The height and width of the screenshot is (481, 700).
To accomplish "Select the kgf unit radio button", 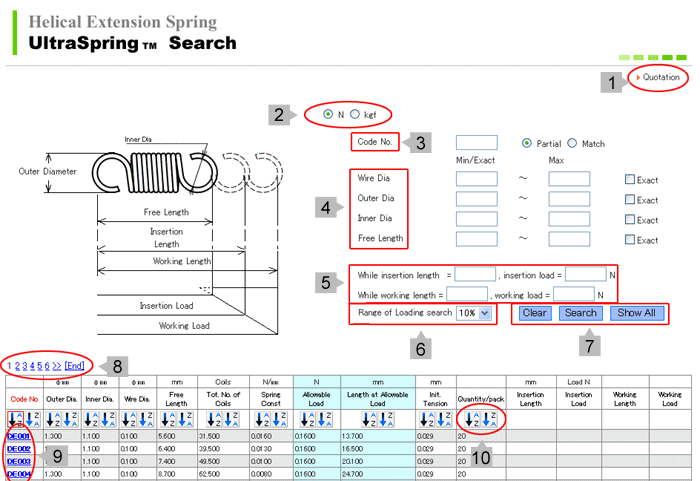I will (x=355, y=115).
